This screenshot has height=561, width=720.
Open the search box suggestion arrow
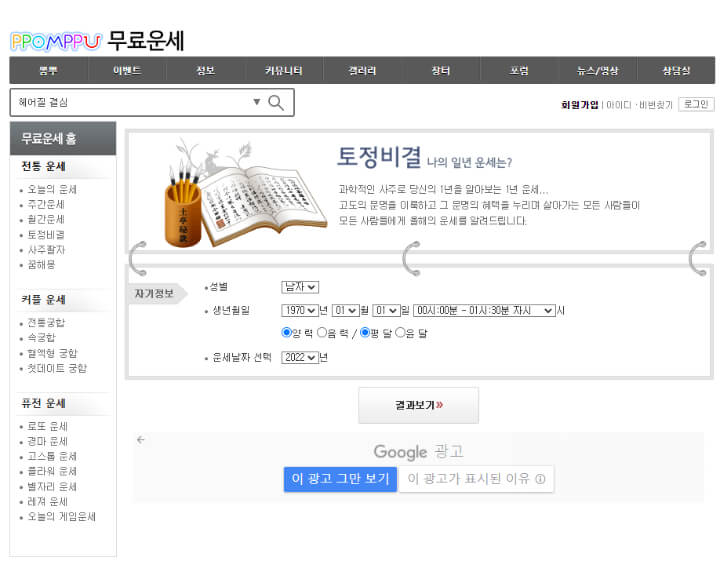[257, 102]
